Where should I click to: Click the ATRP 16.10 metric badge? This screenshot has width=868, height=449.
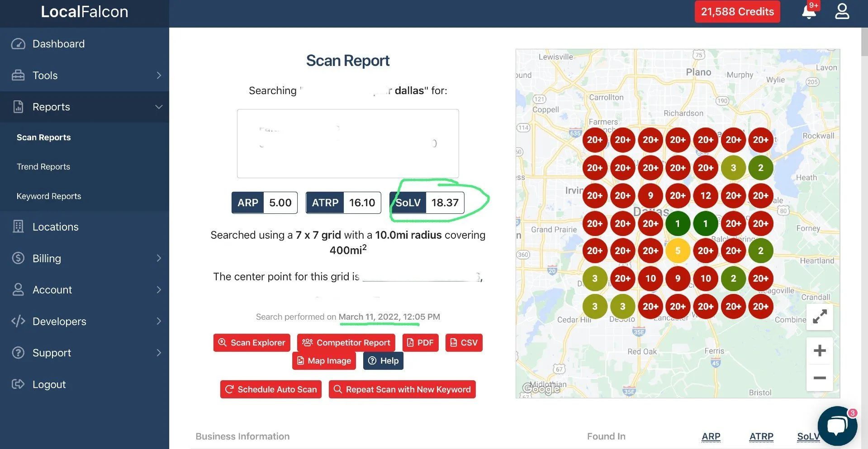pyautogui.click(x=343, y=203)
